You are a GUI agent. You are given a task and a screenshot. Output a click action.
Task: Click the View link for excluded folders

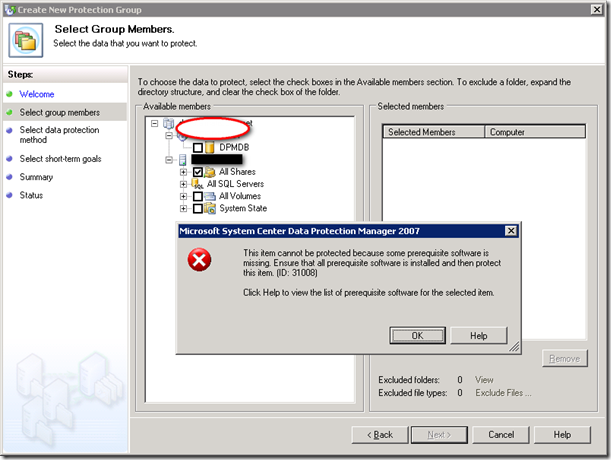[x=484, y=380]
